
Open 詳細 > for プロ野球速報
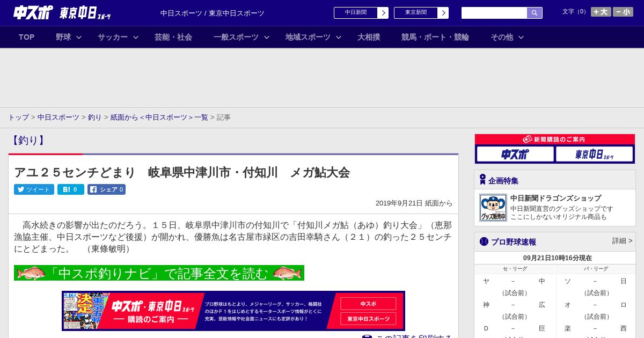click(x=623, y=241)
